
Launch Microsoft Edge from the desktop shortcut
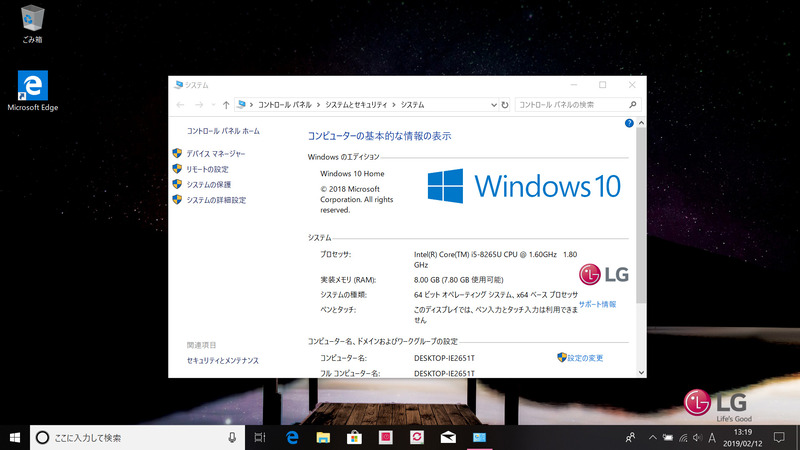pyautogui.click(x=33, y=91)
